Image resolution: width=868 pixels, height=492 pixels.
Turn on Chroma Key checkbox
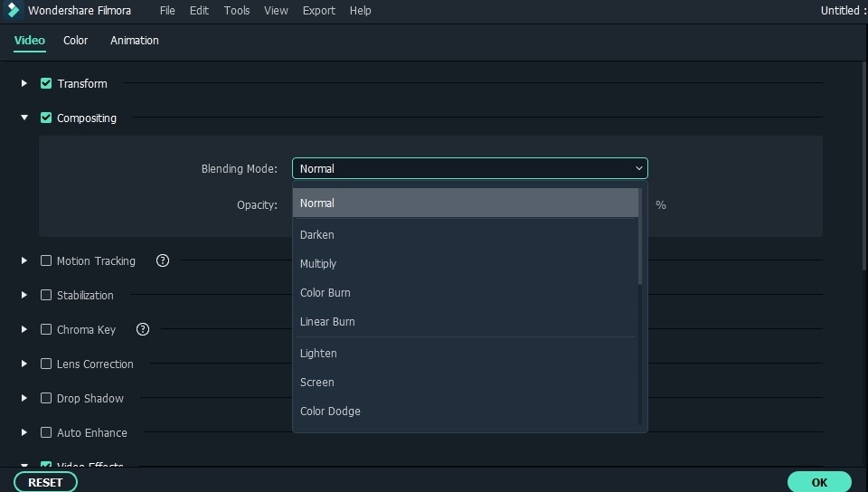[x=46, y=329]
